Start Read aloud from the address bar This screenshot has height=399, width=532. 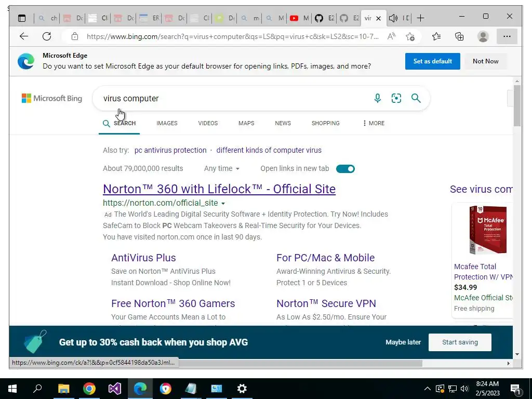391,36
